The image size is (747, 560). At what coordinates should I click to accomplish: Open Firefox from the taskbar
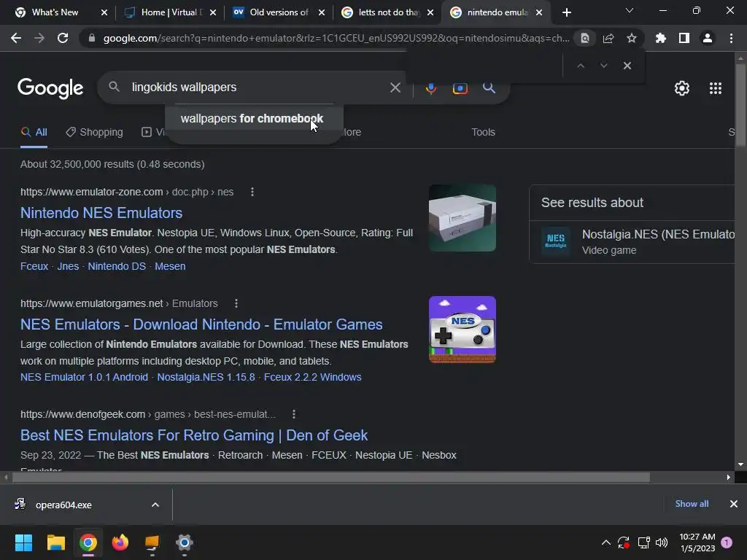[x=120, y=542]
